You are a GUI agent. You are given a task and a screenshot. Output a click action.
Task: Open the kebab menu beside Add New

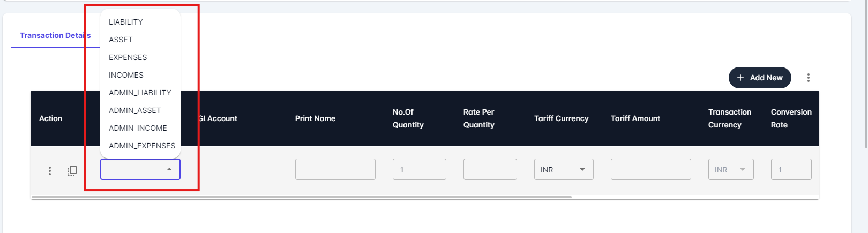click(808, 78)
